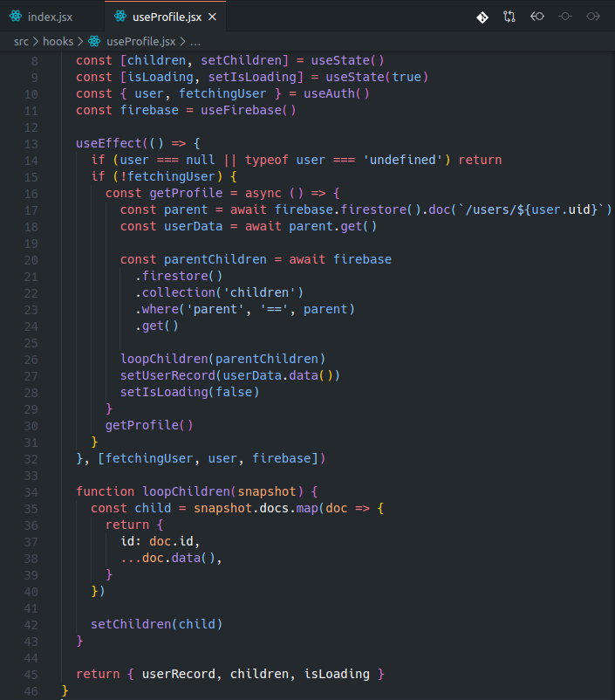Open changes compare icon in editor toolbar
Viewport: 615px width, 700px height.
(509, 17)
